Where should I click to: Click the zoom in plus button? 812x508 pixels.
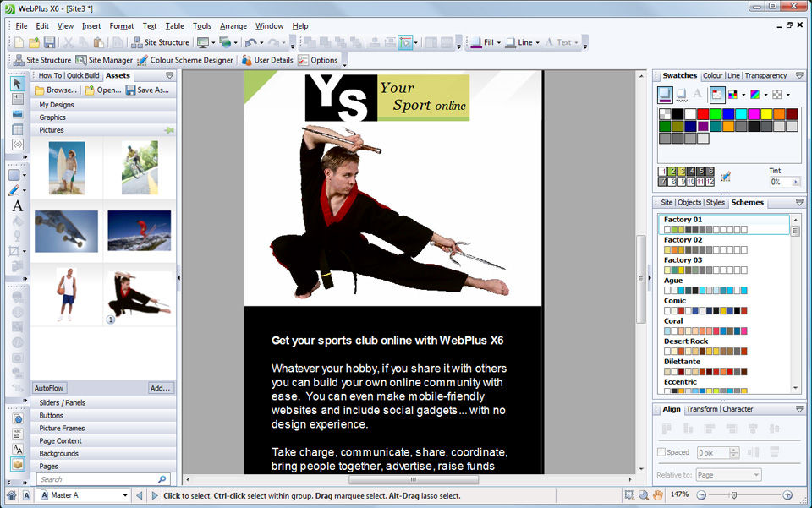click(787, 495)
